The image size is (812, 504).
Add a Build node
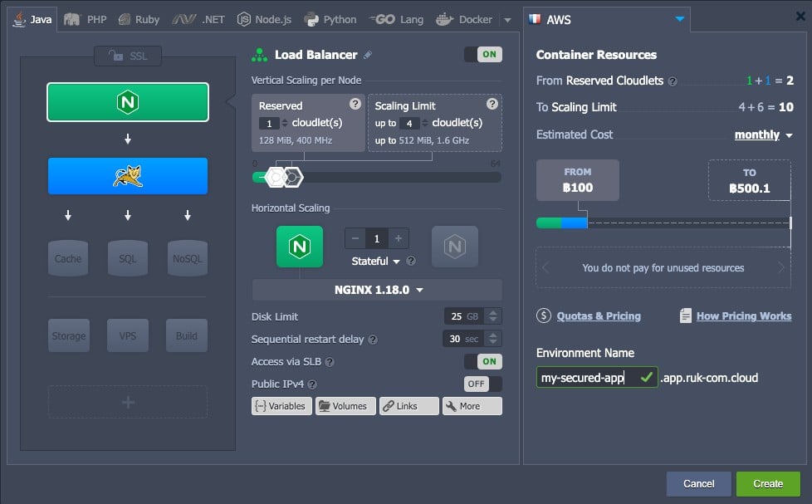click(x=187, y=335)
